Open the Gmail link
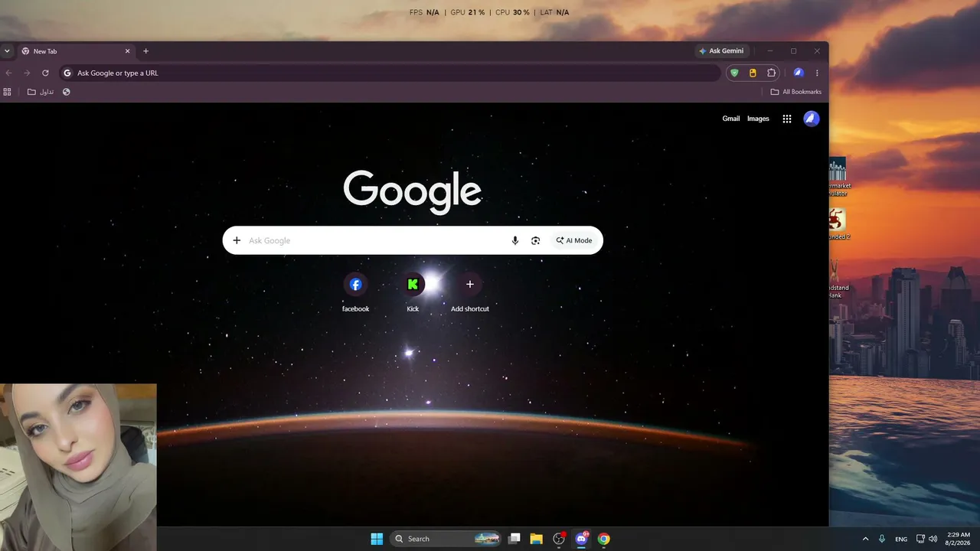 (731, 119)
